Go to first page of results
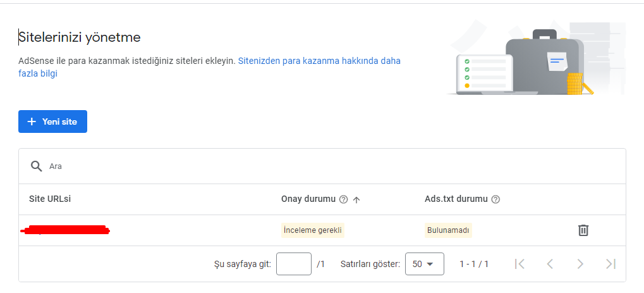Screen dimensions: 644x293 (519, 264)
